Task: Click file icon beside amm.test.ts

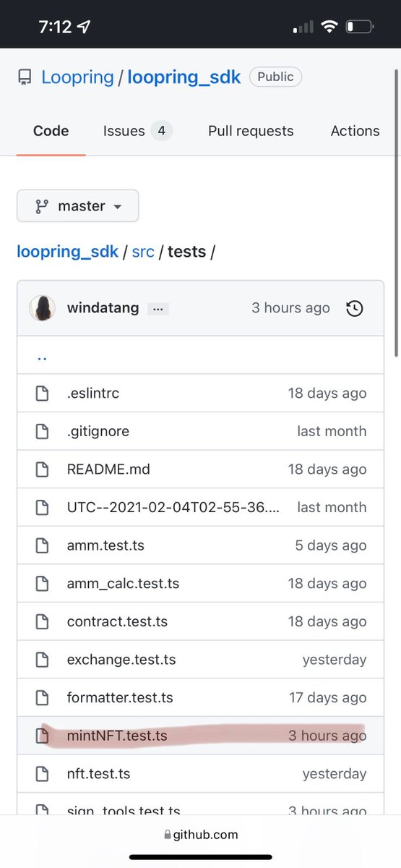Action: coord(43,545)
